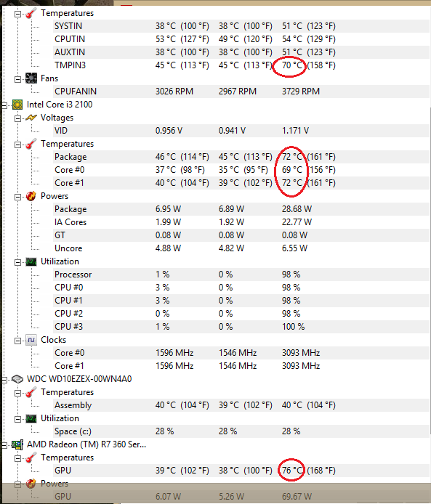Image resolution: width=431 pixels, height=504 pixels.
Task: Select the VID voltage row
Action: (241, 131)
